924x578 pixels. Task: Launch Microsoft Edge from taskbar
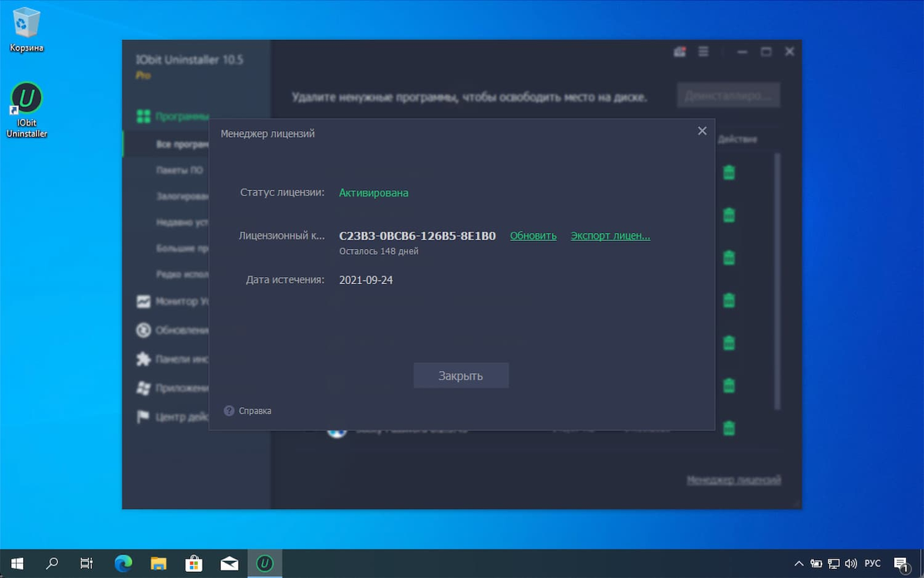pos(123,563)
